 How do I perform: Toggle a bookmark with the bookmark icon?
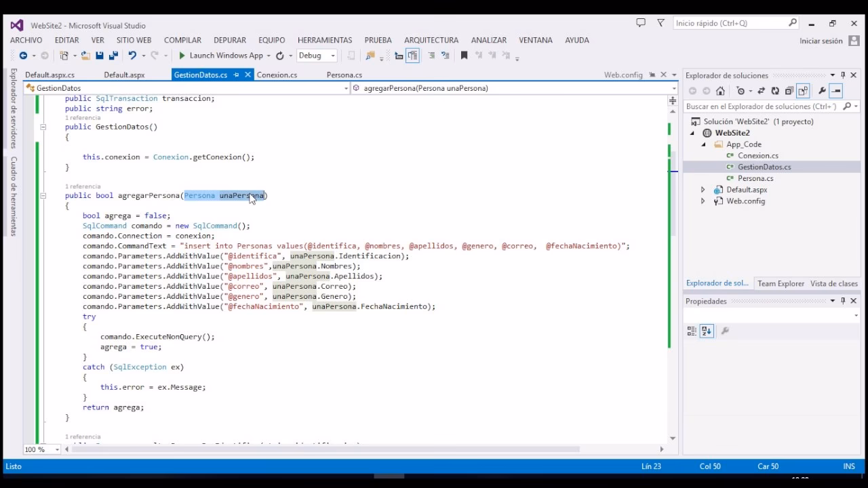464,56
